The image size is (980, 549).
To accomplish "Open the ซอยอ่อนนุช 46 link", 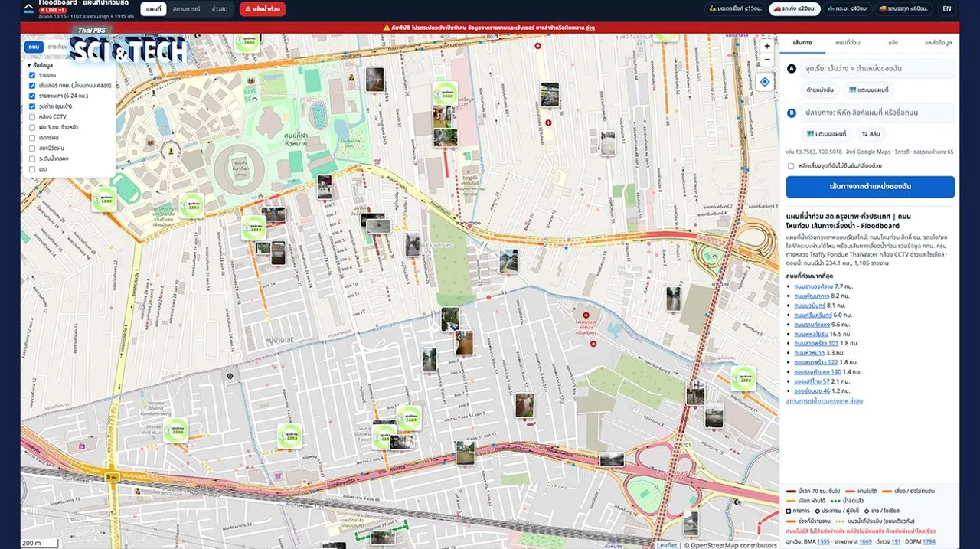I will click(812, 391).
